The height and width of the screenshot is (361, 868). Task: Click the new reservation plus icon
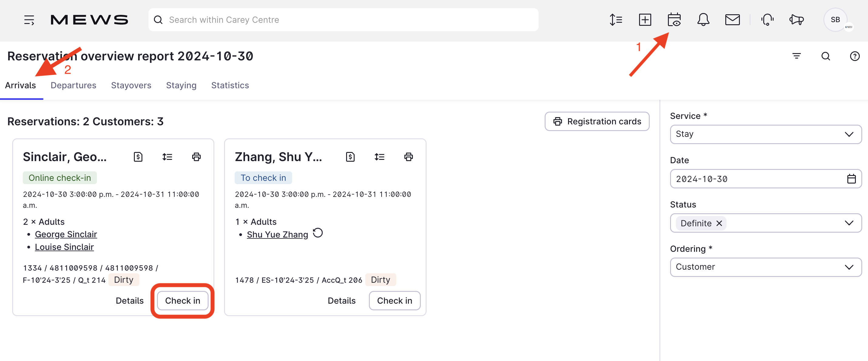pos(645,20)
